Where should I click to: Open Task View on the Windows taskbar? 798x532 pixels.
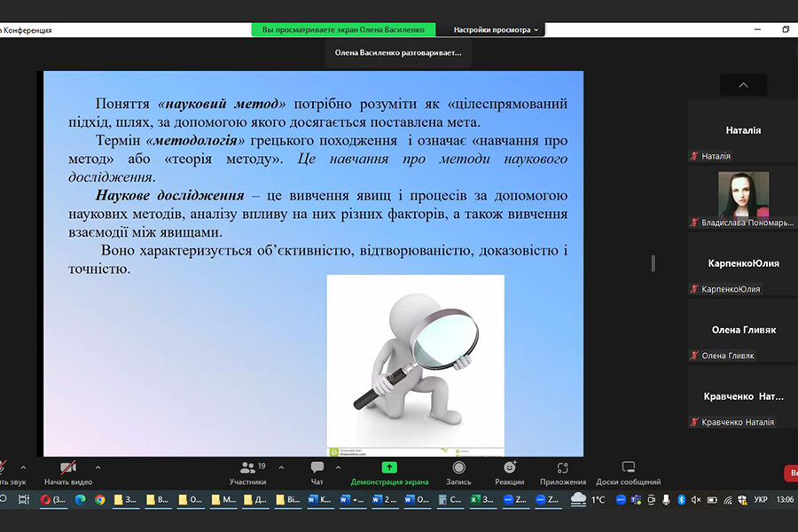[x=23, y=499]
